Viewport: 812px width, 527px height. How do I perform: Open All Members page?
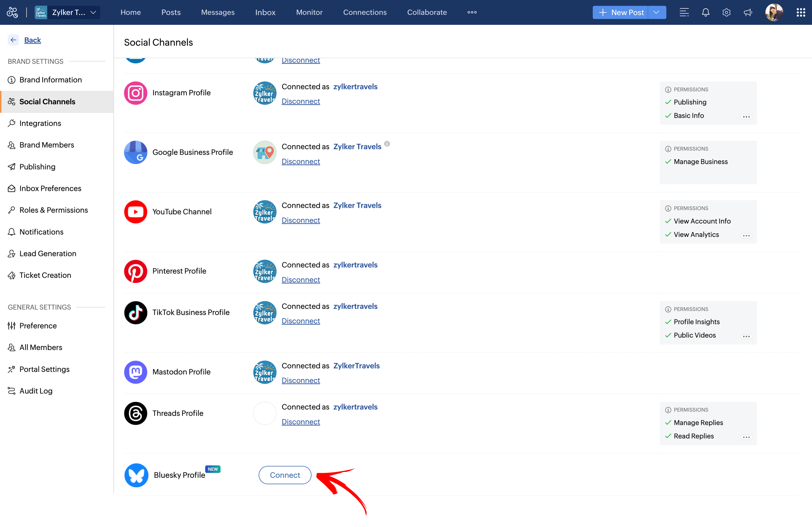click(57, 347)
